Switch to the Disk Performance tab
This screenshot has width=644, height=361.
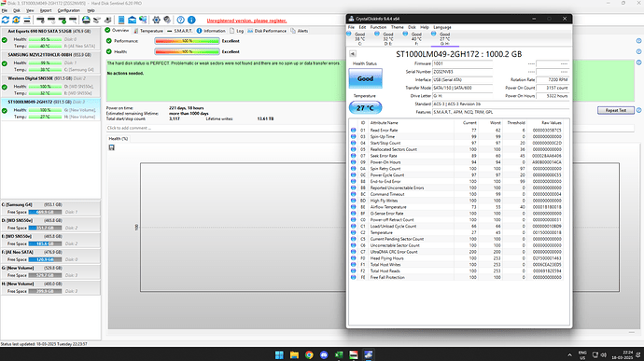tap(267, 31)
